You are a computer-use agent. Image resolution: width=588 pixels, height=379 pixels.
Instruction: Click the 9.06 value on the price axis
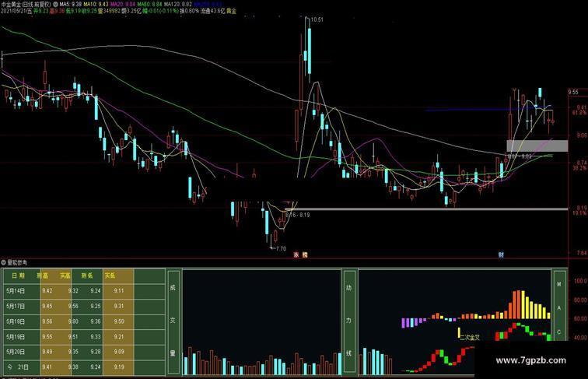582,135
